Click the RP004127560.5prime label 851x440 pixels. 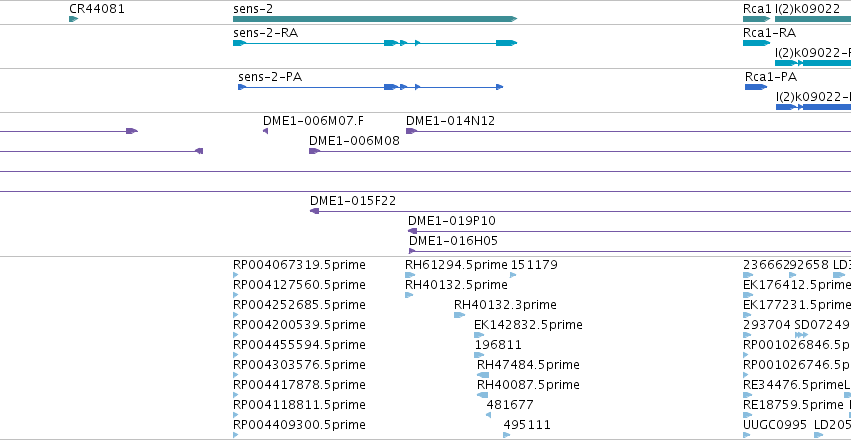click(299, 285)
